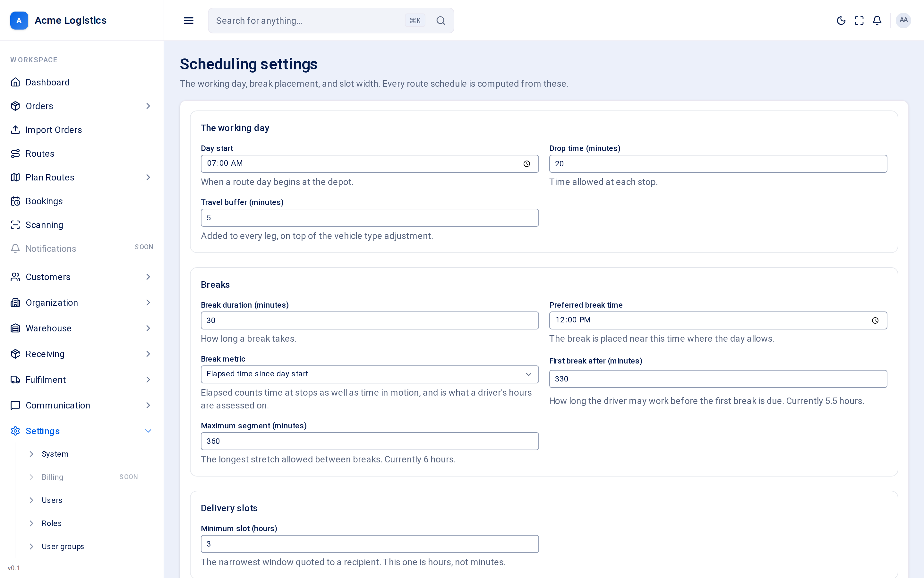Focus the Search for anything field
924x578 pixels.
[331, 21]
